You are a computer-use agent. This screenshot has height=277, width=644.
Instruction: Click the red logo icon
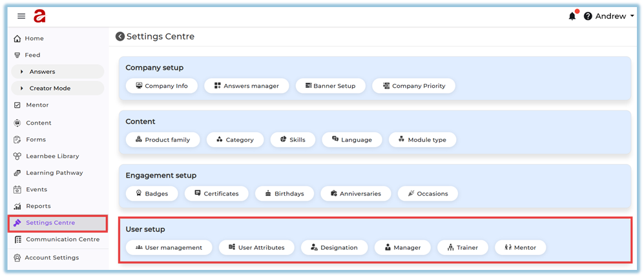coord(40,16)
